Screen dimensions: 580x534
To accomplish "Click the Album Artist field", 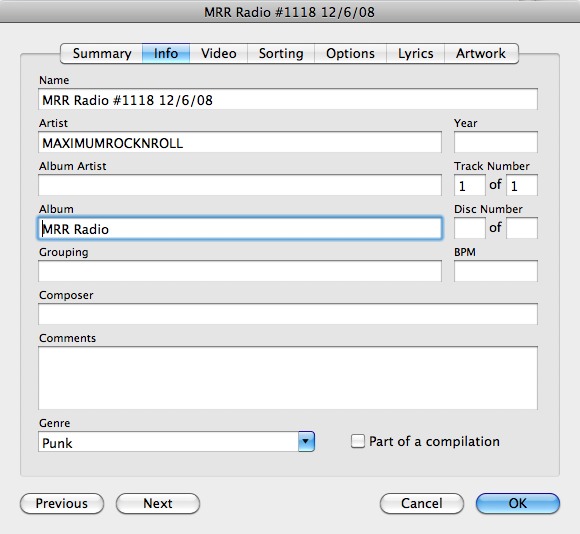I will point(240,185).
